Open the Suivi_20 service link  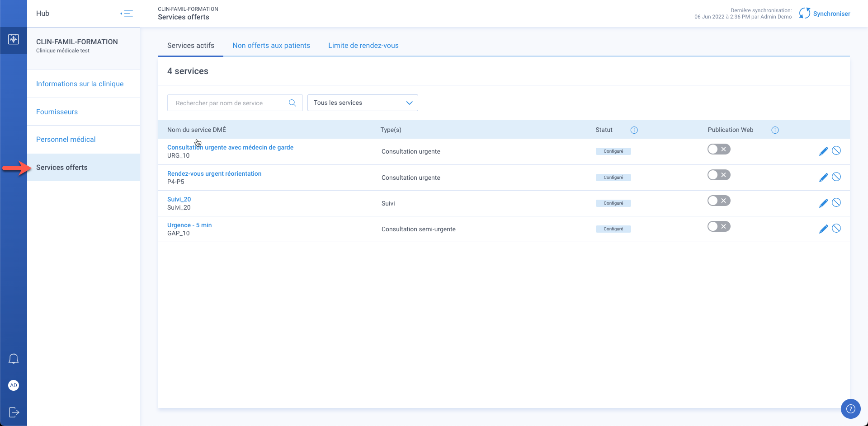(x=179, y=199)
